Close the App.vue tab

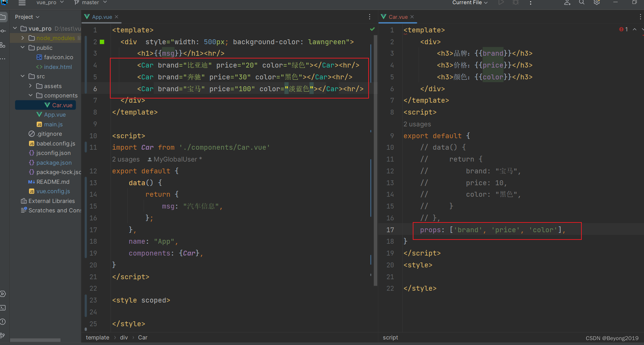tap(116, 17)
